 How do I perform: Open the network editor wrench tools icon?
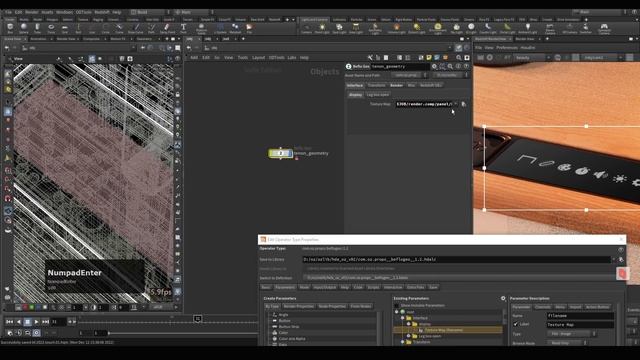click(x=370, y=58)
